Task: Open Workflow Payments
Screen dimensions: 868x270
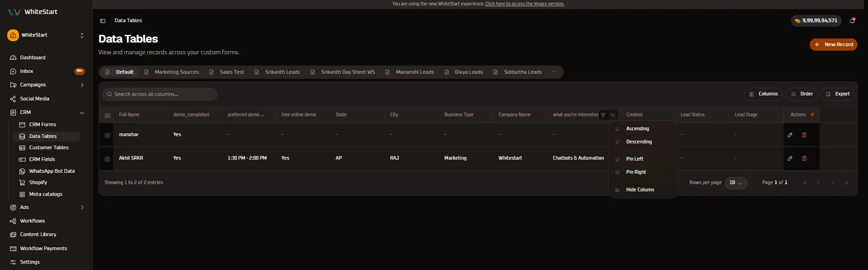Action: [43, 248]
